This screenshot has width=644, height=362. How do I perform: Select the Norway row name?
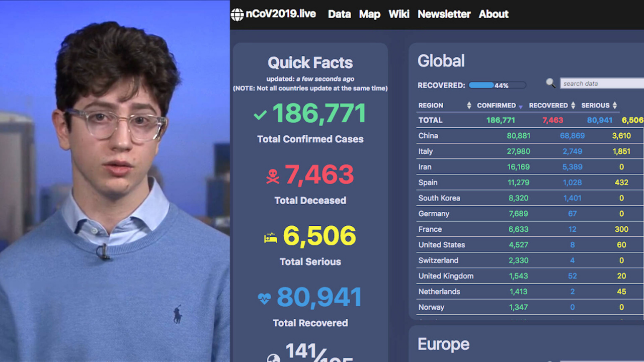(x=432, y=307)
